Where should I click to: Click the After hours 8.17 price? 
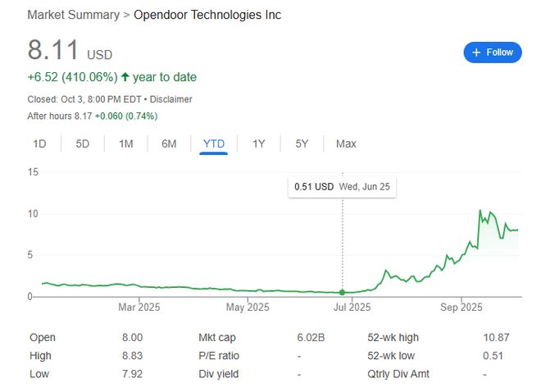pyautogui.click(x=80, y=116)
